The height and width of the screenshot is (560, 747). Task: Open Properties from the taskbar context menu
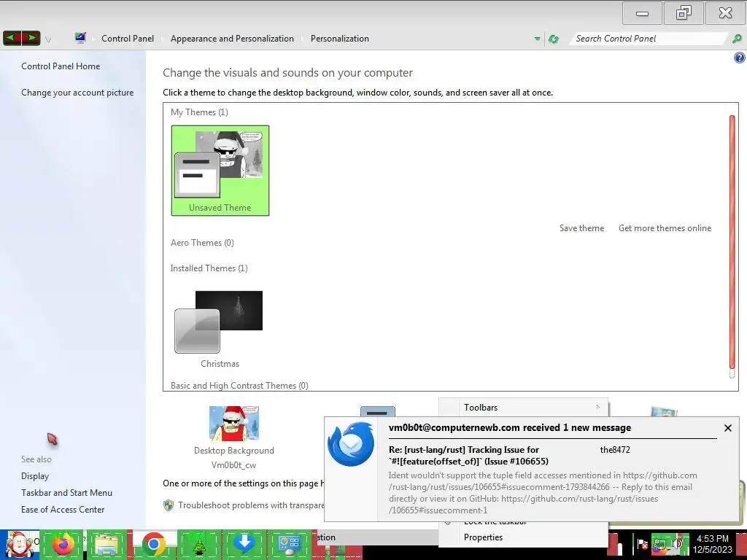tap(483, 537)
